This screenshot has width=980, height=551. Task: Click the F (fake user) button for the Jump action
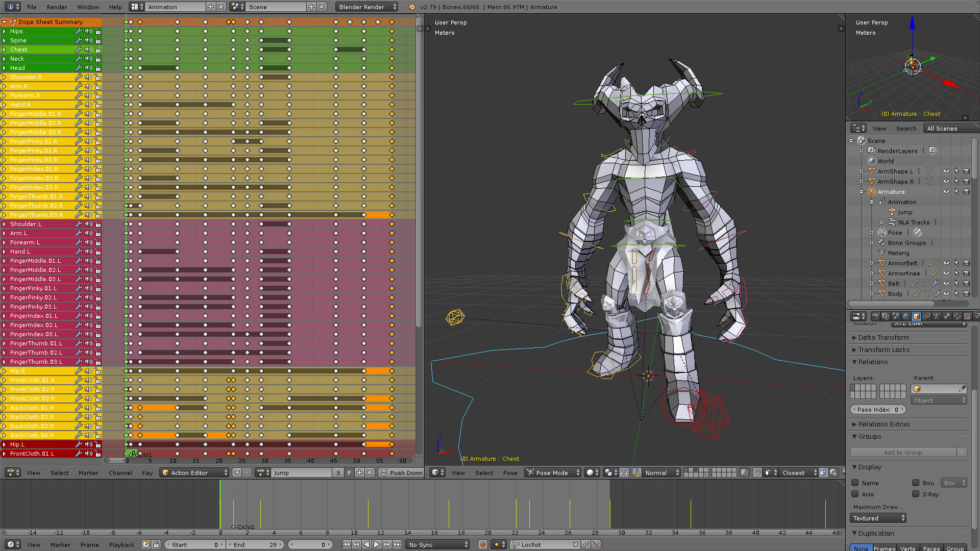[349, 473]
